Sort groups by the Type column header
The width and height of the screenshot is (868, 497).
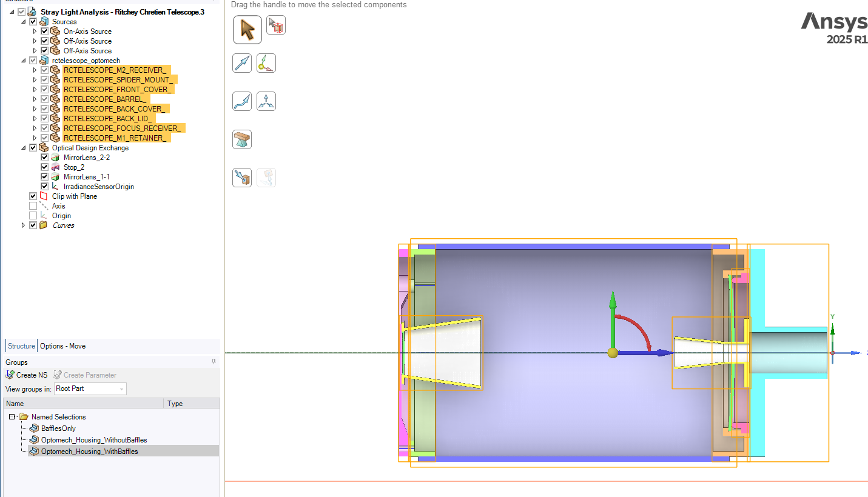coord(192,404)
